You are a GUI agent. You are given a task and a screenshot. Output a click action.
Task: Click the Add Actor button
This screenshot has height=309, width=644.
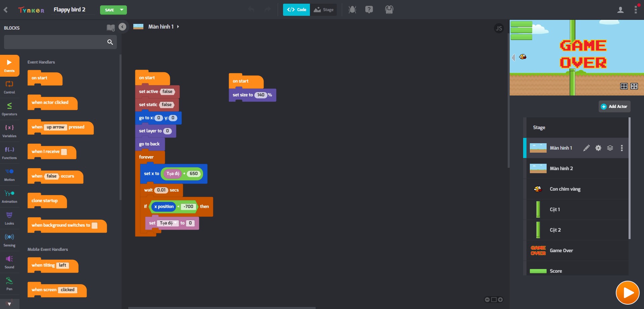pyautogui.click(x=614, y=107)
